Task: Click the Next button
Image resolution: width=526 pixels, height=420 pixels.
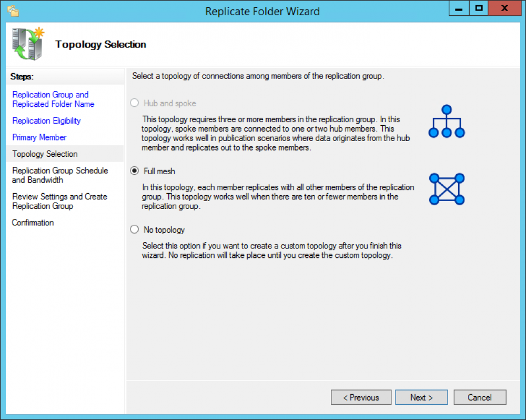Action: click(x=421, y=397)
